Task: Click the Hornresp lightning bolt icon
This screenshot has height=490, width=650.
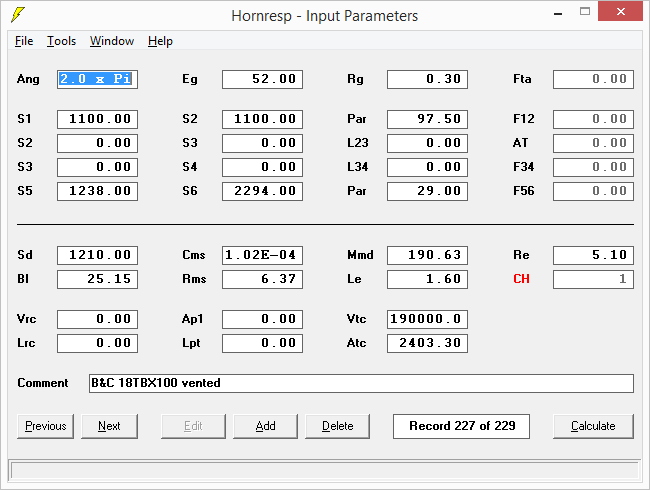Action: pos(18,15)
